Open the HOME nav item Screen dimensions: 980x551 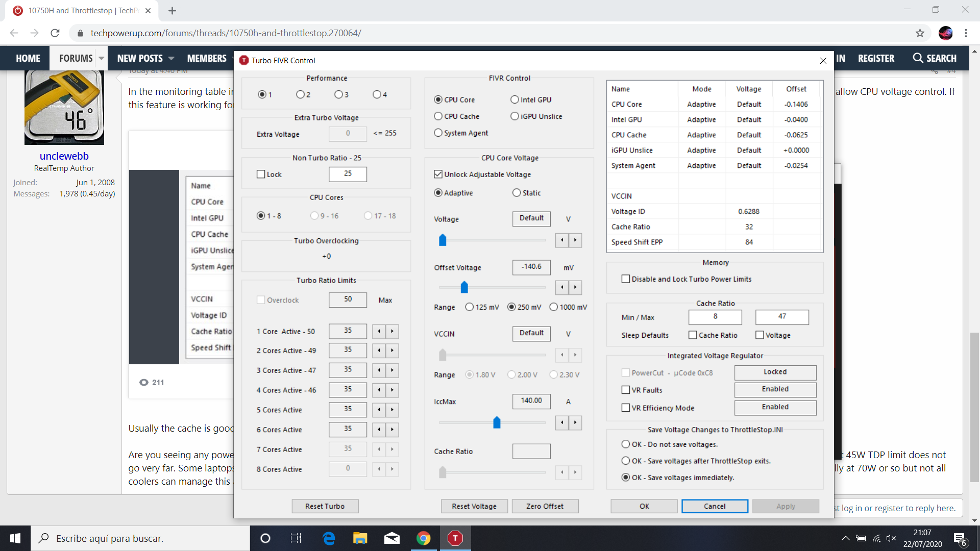(x=28, y=58)
